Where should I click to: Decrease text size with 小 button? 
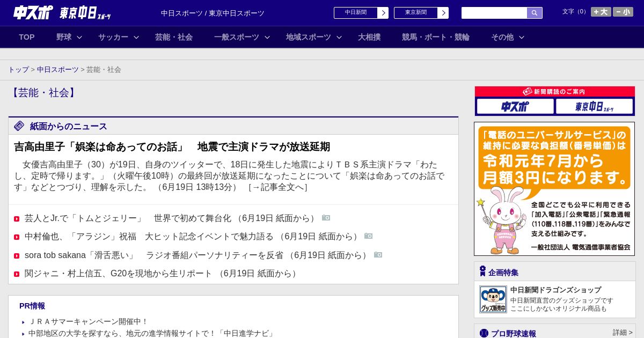click(x=623, y=12)
